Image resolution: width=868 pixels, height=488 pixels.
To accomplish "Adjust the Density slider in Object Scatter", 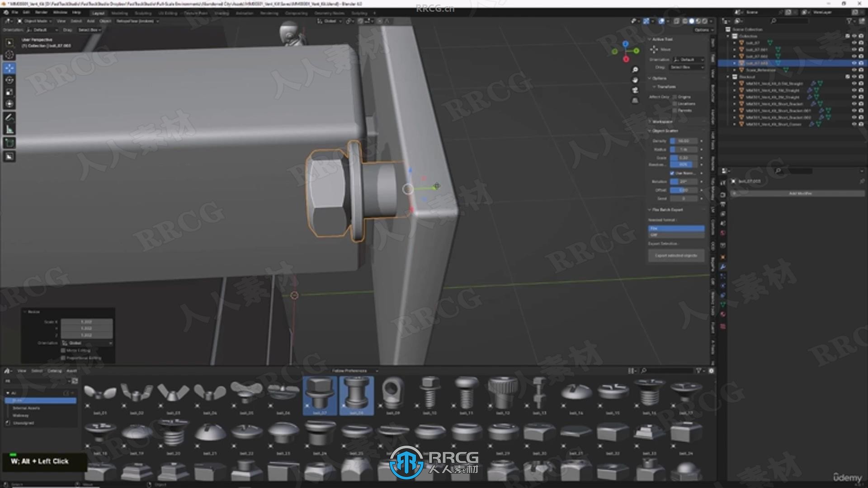I will (684, 141).
